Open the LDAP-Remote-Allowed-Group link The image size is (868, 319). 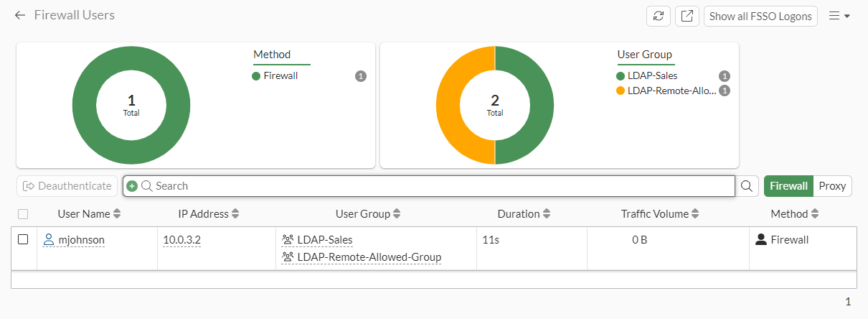pos(369,257)
